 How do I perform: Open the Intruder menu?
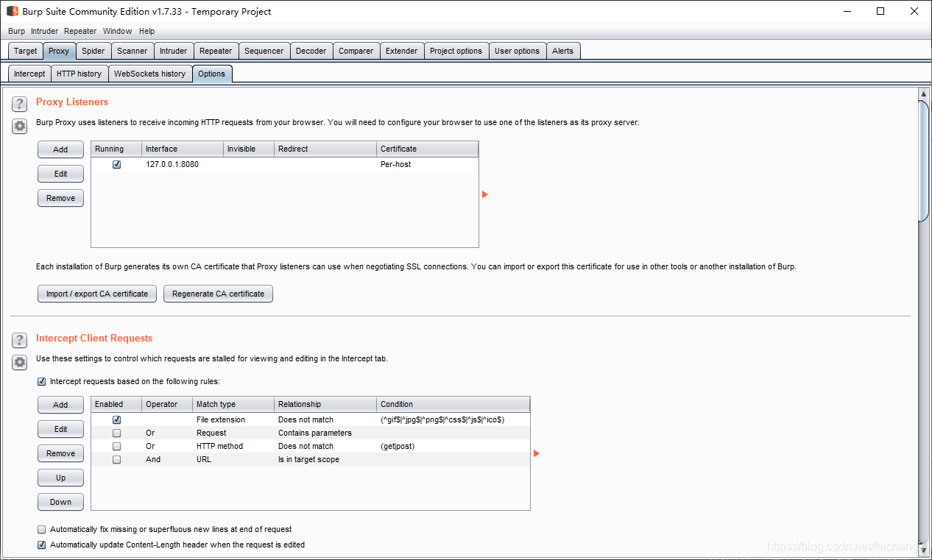point(44,31)
